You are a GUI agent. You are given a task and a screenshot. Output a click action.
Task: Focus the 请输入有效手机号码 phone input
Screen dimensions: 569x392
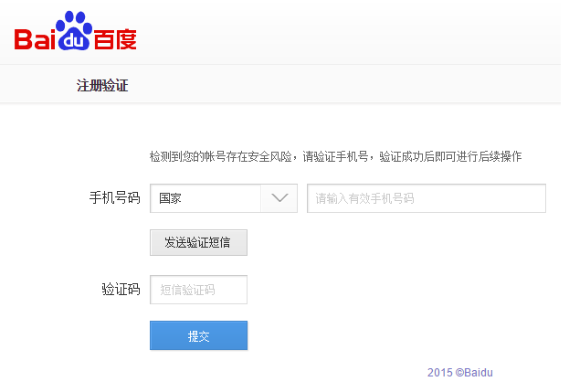tap(426, 198)
